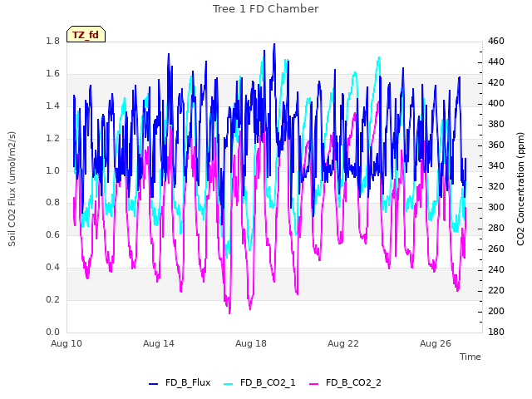
Task: Click the 1.4 left axis value
Action: (x=53, y=106)
